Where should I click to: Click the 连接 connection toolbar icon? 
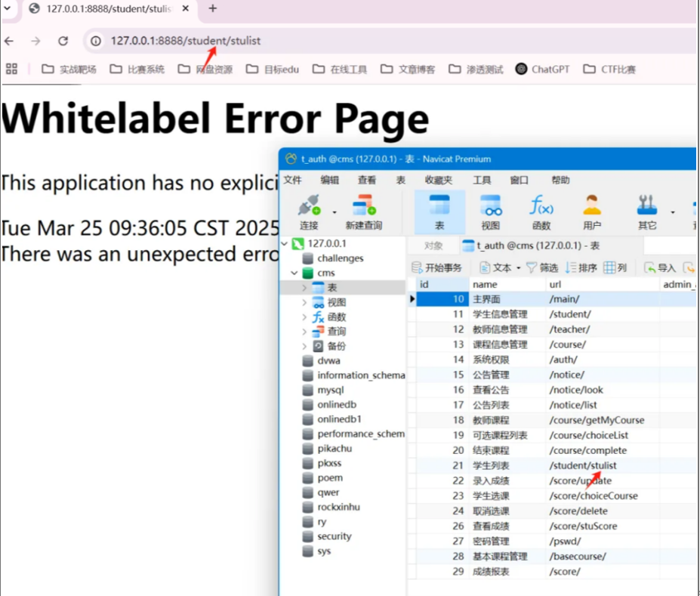[x=309, y=206]
